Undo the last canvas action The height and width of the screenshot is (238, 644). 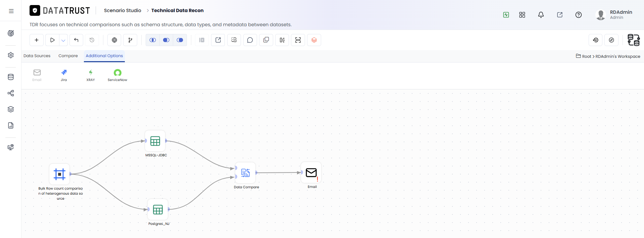pos(76,40)
